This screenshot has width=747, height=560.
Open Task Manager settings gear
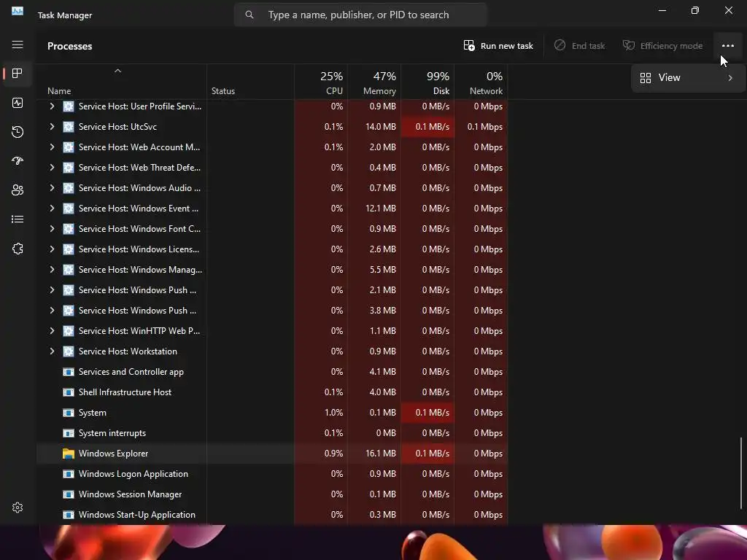point(18,507)
